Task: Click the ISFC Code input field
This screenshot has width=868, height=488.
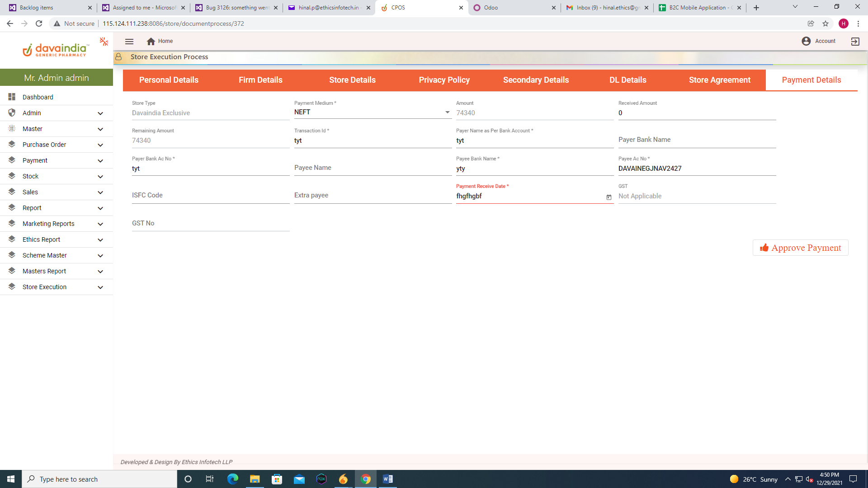Action: [x=210, y=196]
